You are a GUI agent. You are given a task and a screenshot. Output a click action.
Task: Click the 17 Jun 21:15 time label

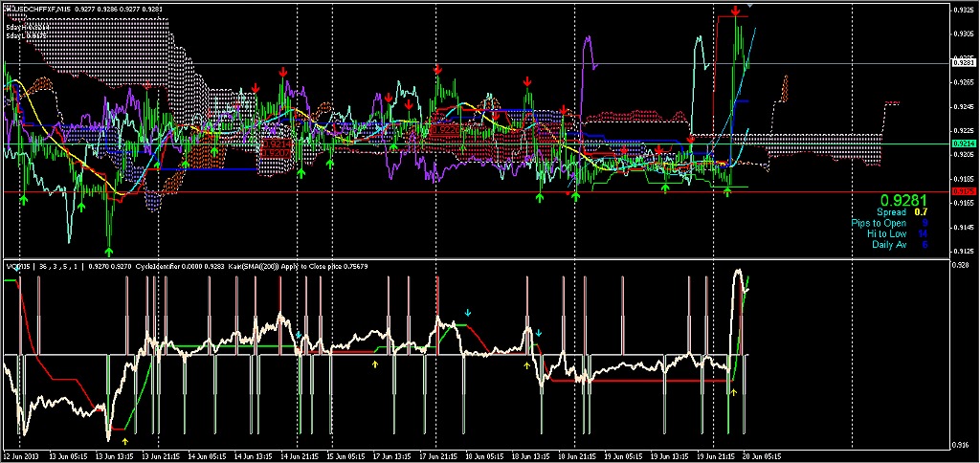coord(436,455)
